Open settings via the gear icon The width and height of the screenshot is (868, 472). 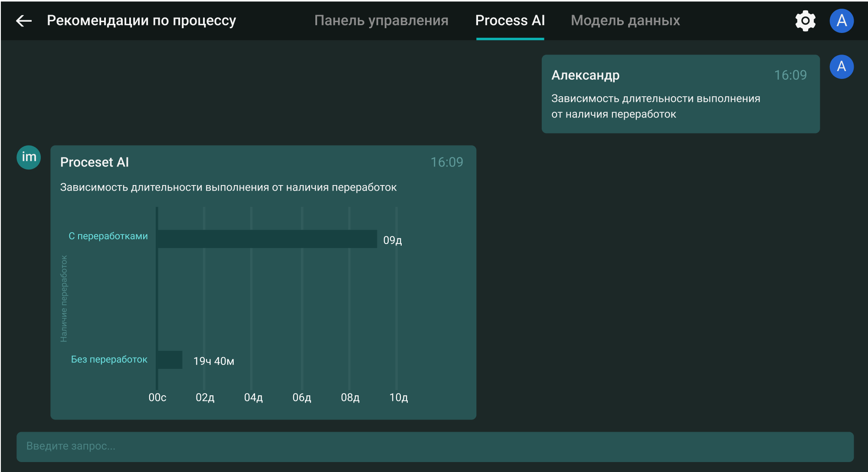pyautogui.click(x=805, y=21)
